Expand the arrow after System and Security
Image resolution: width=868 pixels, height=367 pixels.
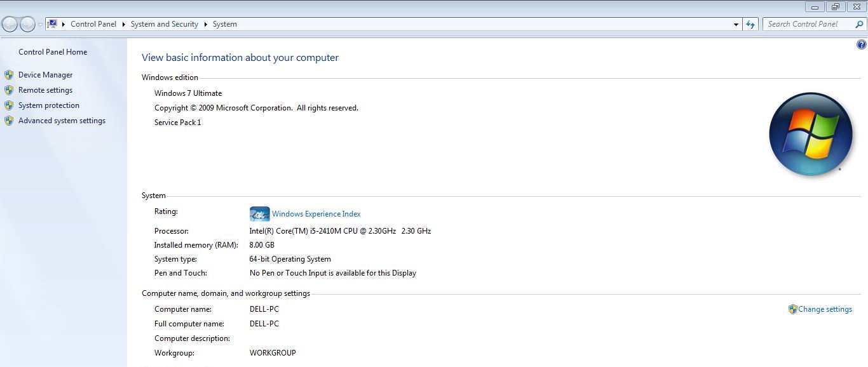point(206,24)
